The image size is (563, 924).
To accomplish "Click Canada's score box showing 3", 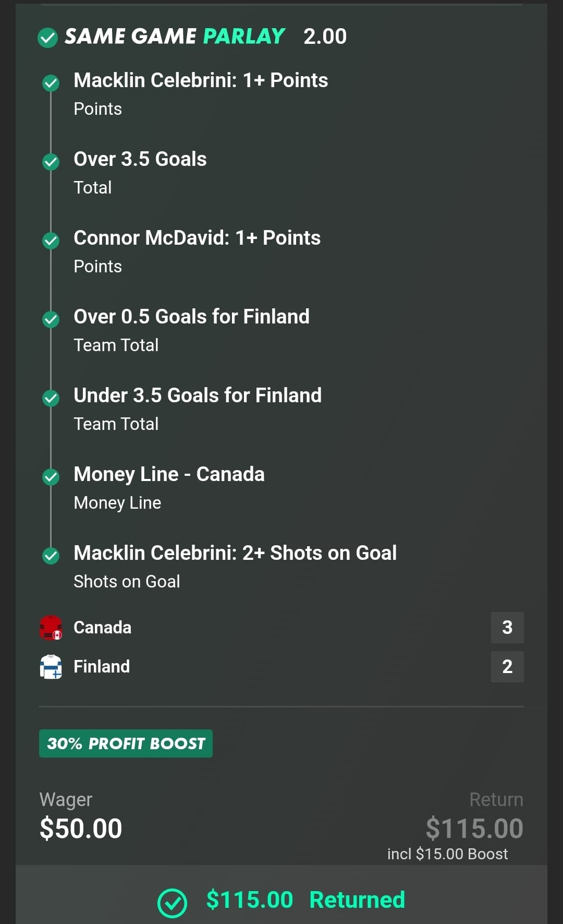I will 507,627.
